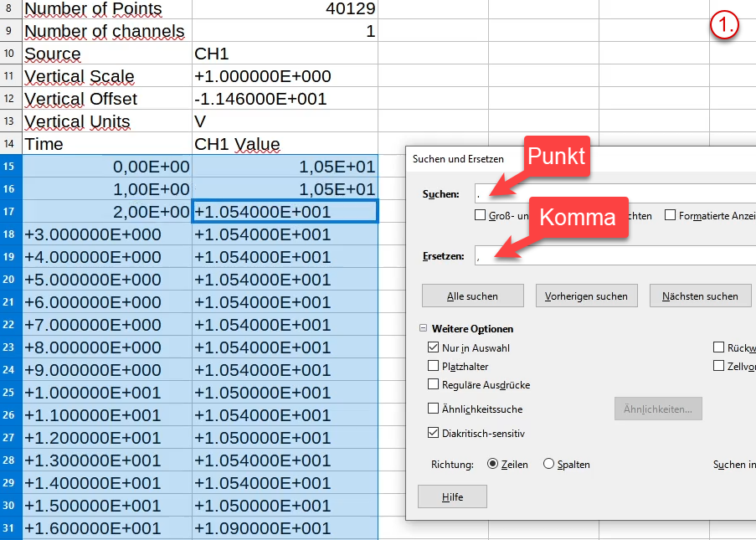Click the 'Vertical Scale' cell
Viewport: 756px width, 540px height.
coord(107,76)
